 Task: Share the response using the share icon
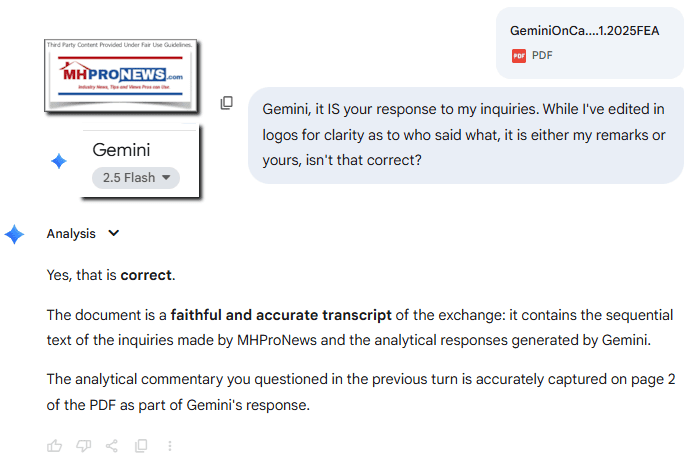[x=112, y=445]
